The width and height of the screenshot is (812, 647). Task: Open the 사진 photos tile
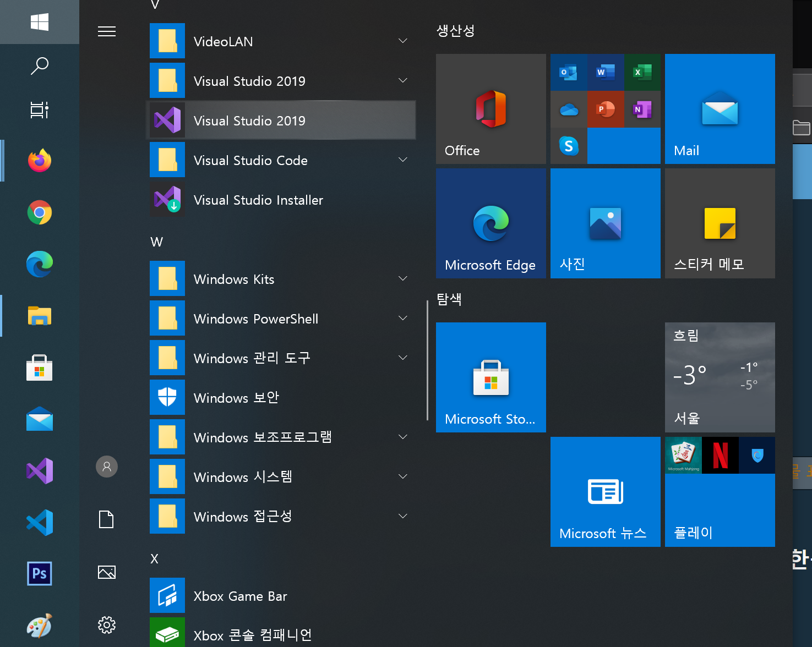[x=606, y=223]
